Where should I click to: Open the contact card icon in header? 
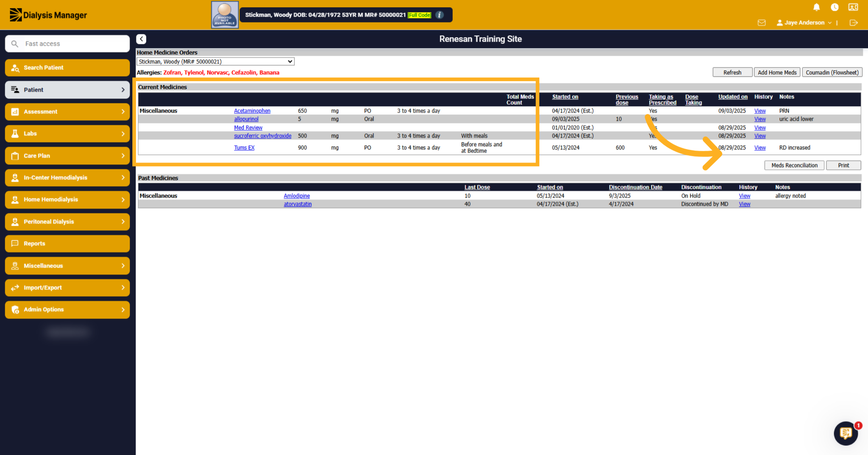pyautogui.click(x=853, y=7)
